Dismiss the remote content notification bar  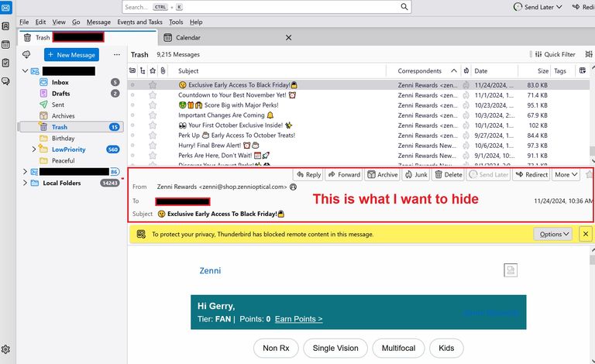click(x=586, y=235)
